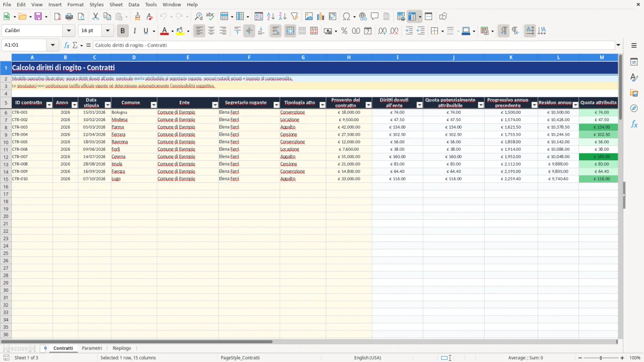
Task: Click Increase Indent icon
Action: [409, 31]
